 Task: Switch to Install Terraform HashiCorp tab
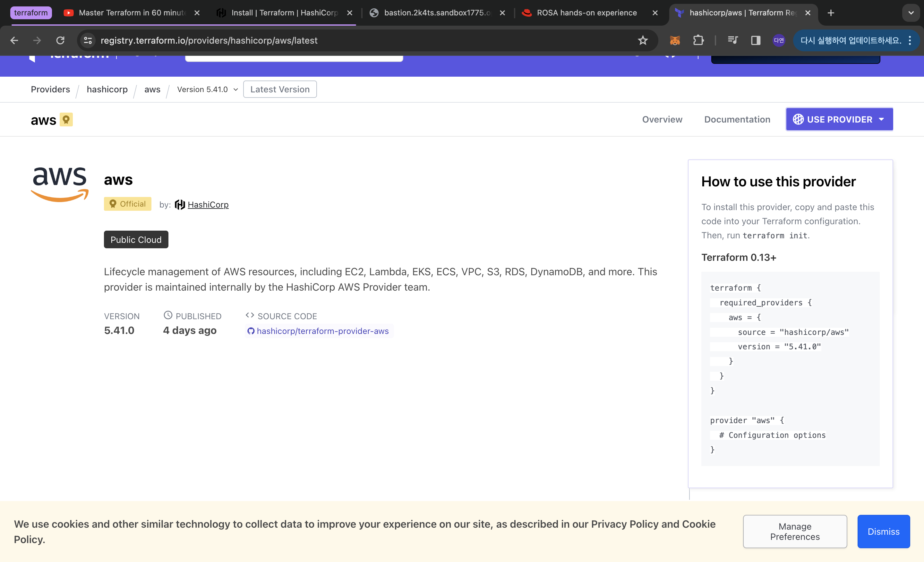pos(284,13)
